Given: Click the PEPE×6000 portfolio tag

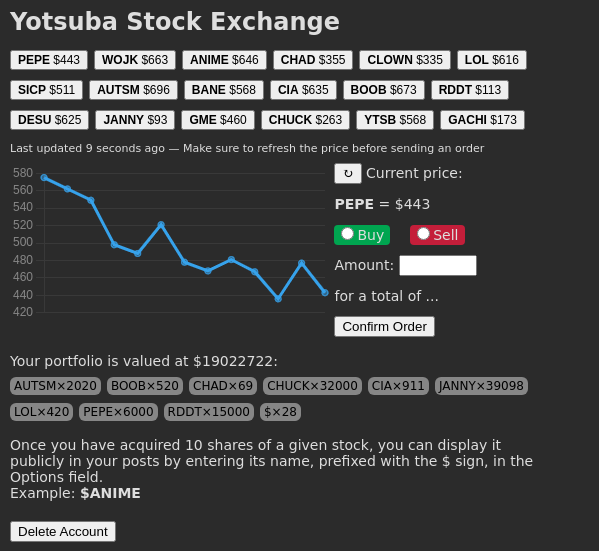Looking at the screenshot, I should pyautogui.click(x=118, y=412).
